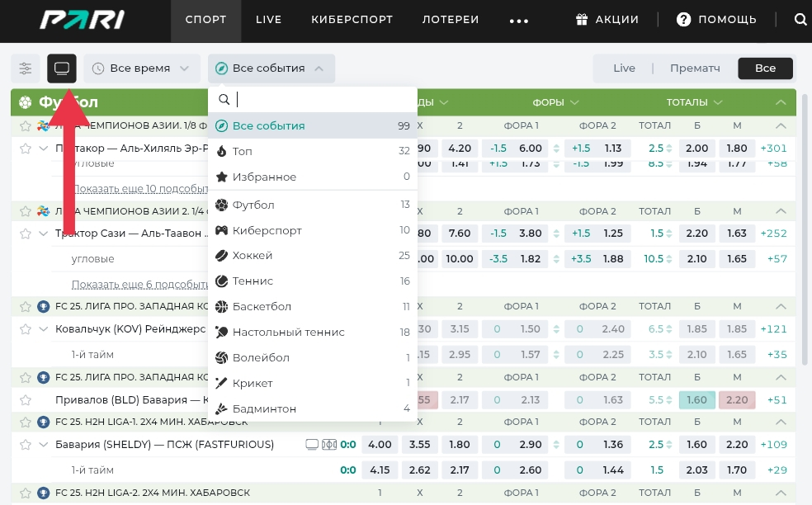Open the search magnifier icon in header
The height and width of the screenshot is (505, 812).
click(x=800, y=20)
